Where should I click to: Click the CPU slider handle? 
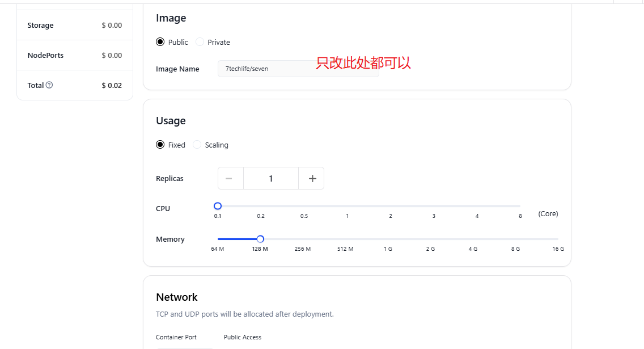coord(218,206)
